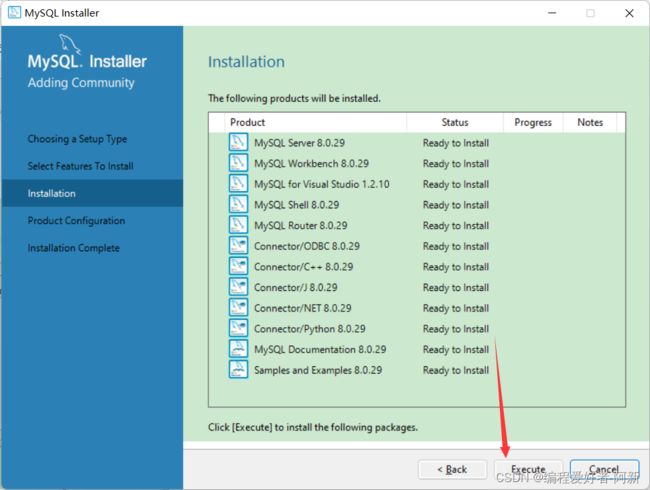
Task: Click the Progress column header
Action: tap(533, 122)
